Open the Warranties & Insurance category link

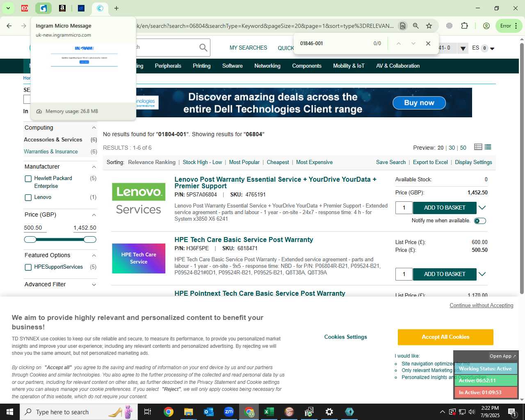[x=51, y=152]
